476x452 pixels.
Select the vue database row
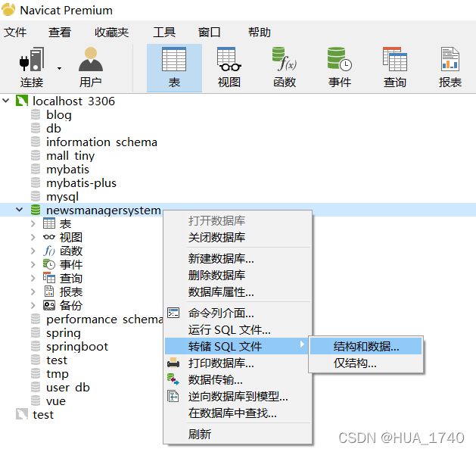(56, 401)
